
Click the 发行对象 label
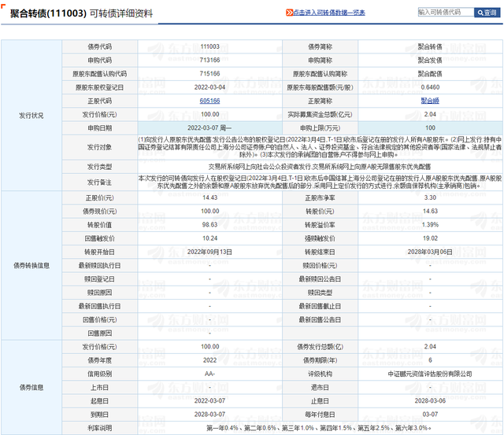[x=100, y=147]
